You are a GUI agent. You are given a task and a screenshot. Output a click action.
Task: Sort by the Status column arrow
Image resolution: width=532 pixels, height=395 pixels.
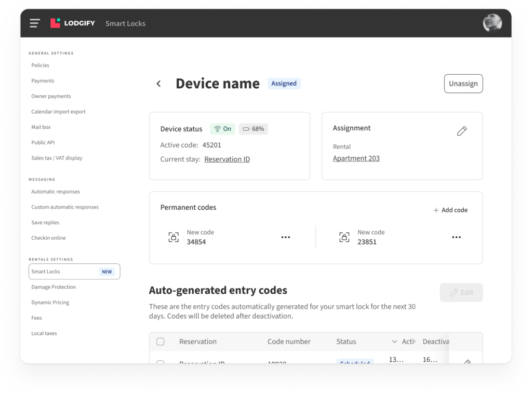click(x=394, y=342)
